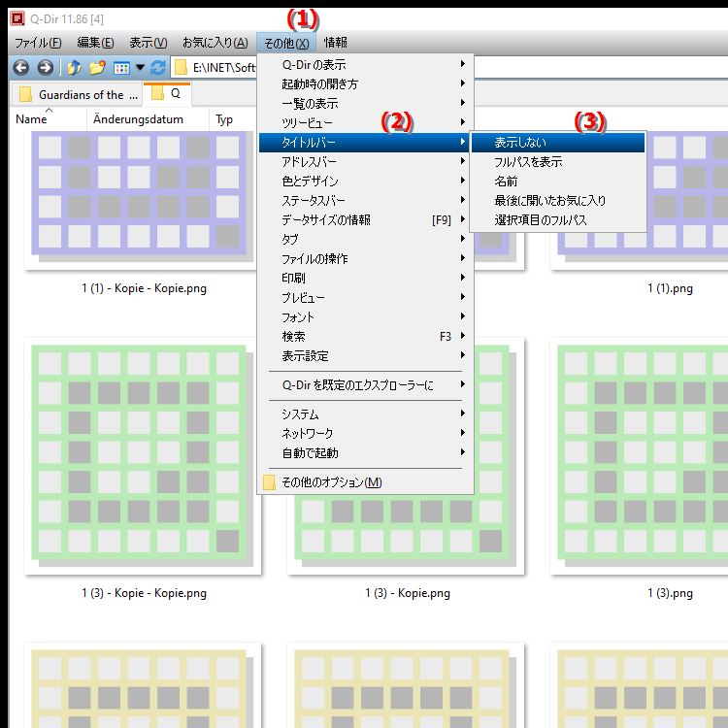Select the タイトルバー menu entry
Viewport: 728px width, 728px height.
[x=365, y=142]
